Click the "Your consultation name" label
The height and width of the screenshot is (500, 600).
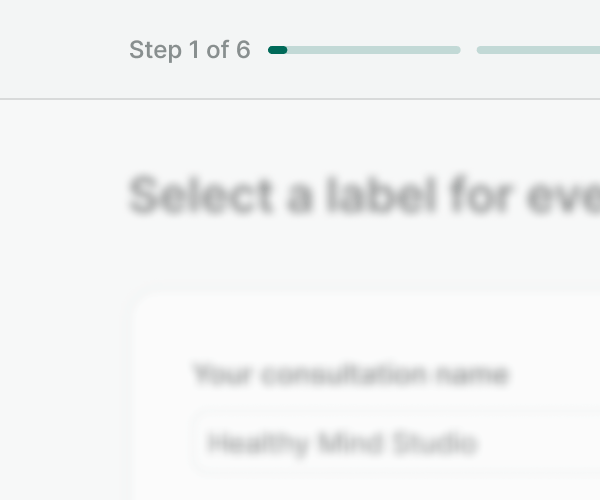tap(351, 375)
